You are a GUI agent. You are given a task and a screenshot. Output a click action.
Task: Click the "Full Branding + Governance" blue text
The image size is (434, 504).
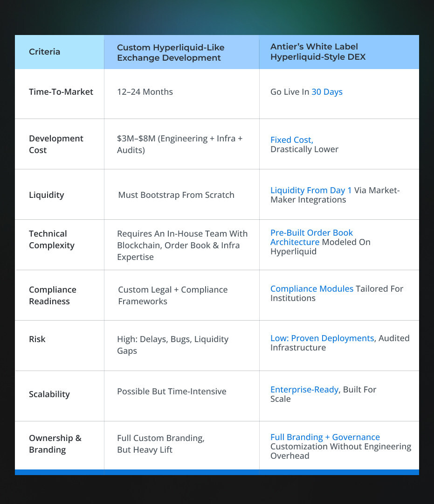pyautogui.click(x=325, y=437)
